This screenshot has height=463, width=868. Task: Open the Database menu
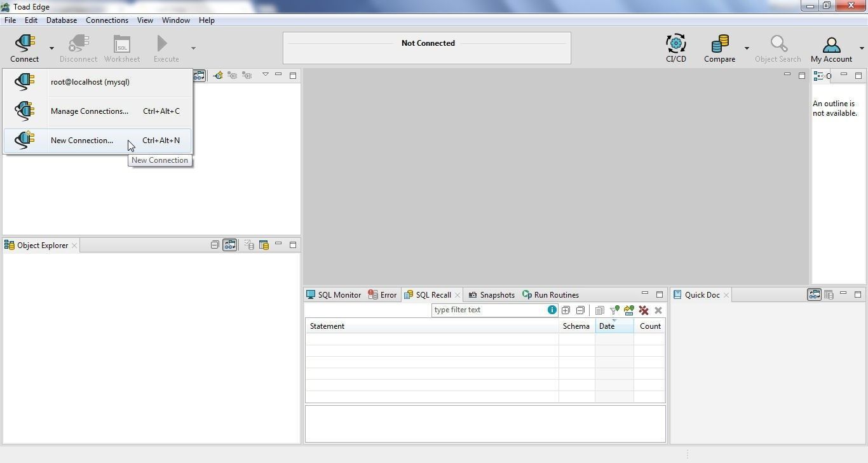(62, 20)
